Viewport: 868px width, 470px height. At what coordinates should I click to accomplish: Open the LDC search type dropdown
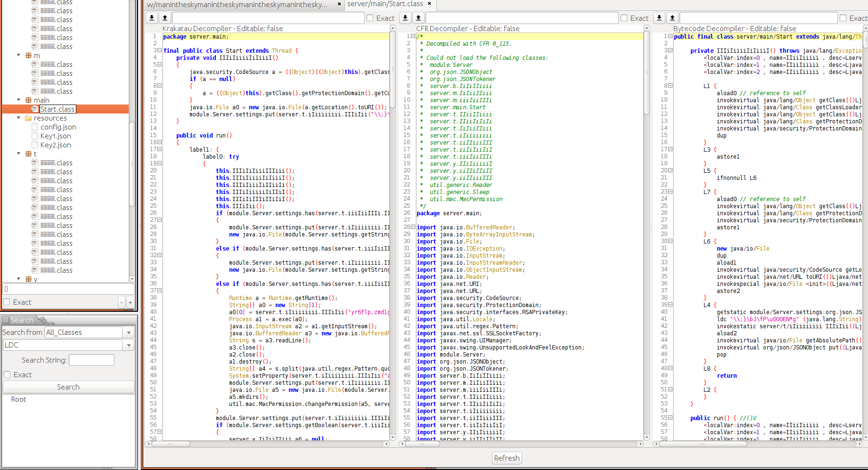(129, 345)
